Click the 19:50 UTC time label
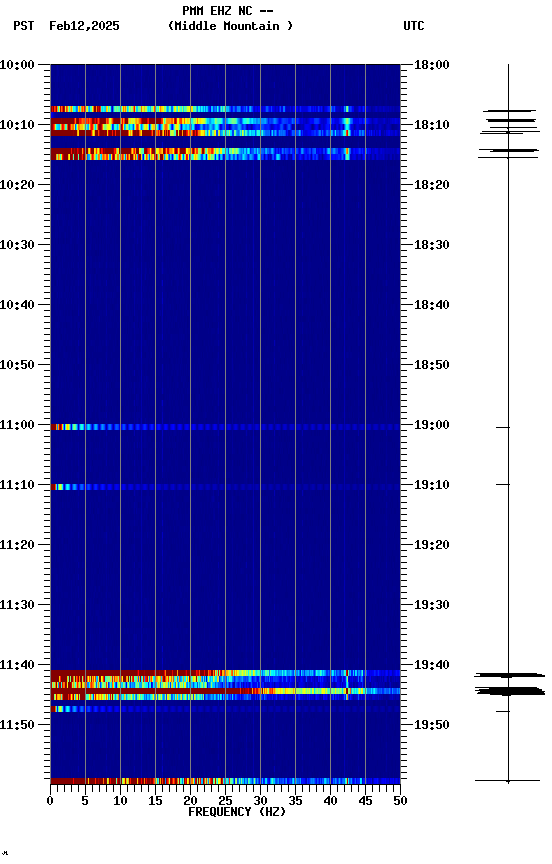This screenshot has height=864, width=552. pyautogui.click(x=432, y=726)
